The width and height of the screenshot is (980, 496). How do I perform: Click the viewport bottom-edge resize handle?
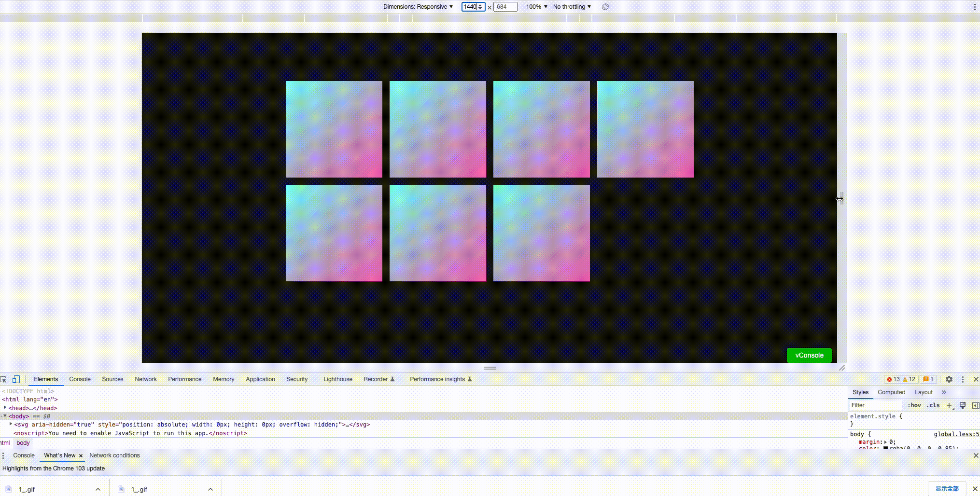click(x=490, y=368)
